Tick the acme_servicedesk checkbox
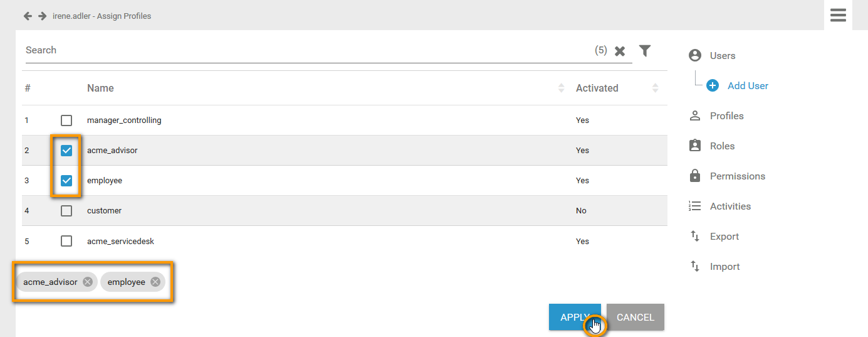 click(66, 241)
